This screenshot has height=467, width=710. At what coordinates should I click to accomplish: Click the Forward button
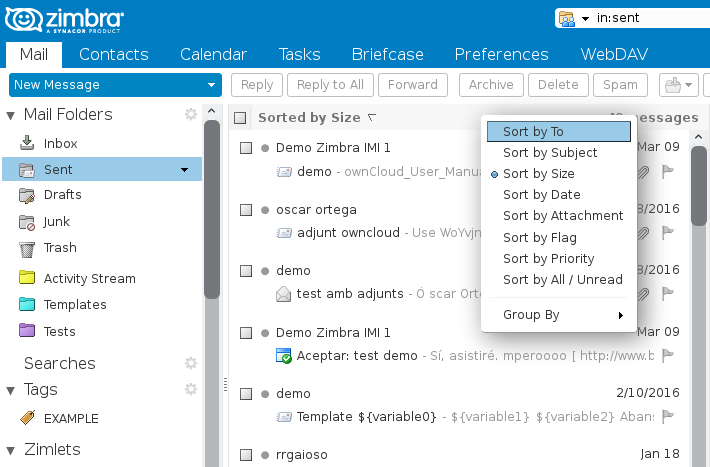[413, 85]
